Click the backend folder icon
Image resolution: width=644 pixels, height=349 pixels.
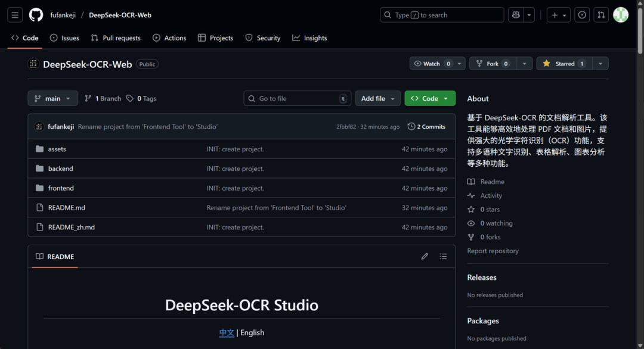tap(39, 169)
